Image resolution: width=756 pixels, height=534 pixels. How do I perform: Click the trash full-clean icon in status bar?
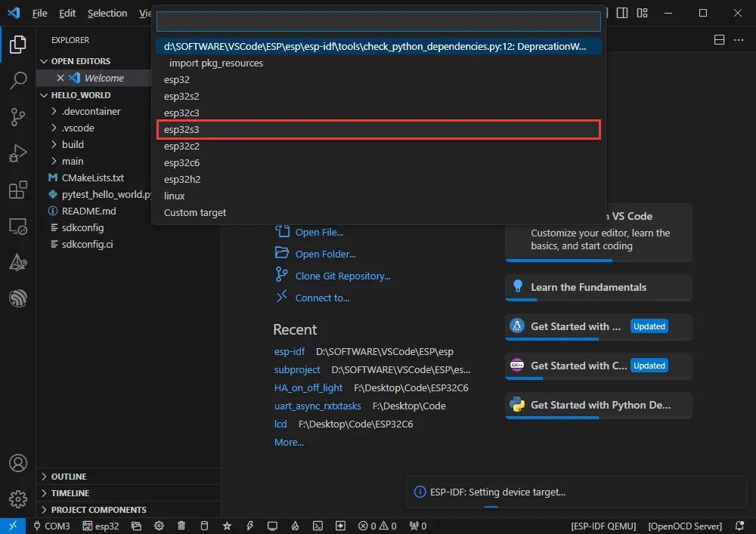181,526
